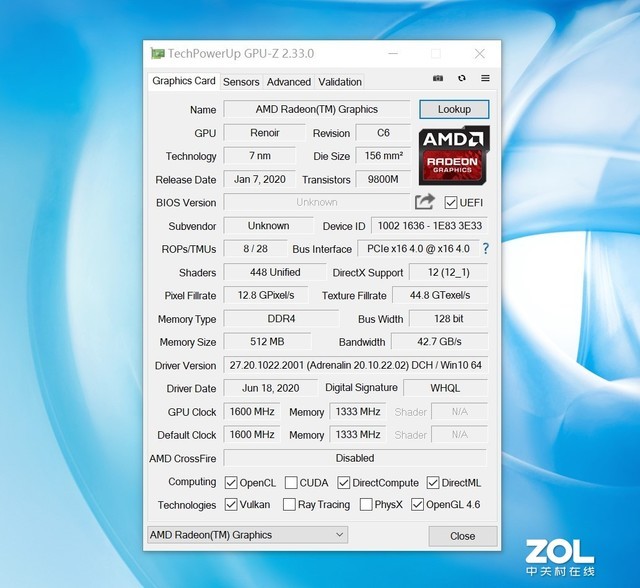Click the refresh icon in GPU-Z
This screenshot has width=640, height=588.
point(462,78)
